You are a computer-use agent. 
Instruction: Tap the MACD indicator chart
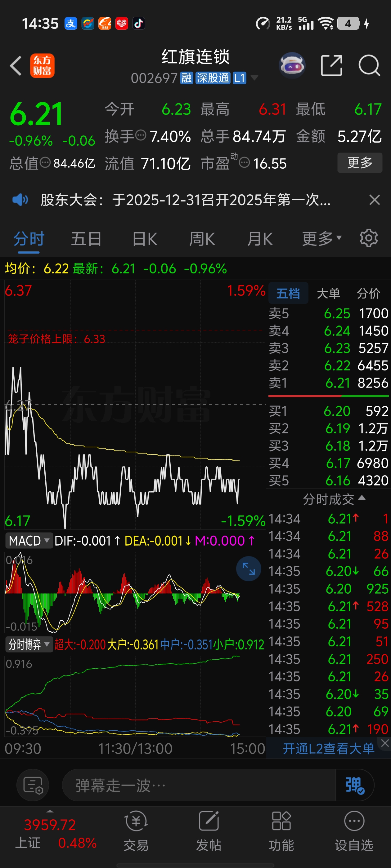[x=135, y=592]
